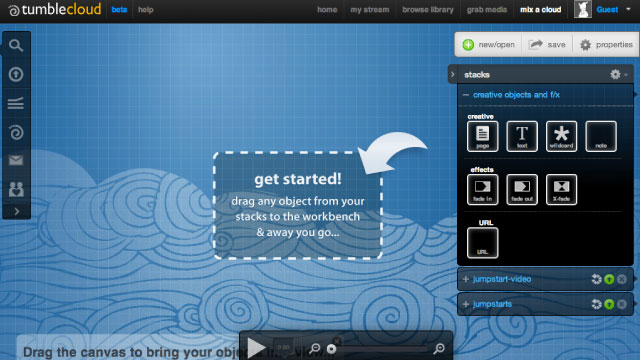The height and width of the screenshot is (360, 640).
Task: Click the 0:00 time display
Action: pos(283,348)
